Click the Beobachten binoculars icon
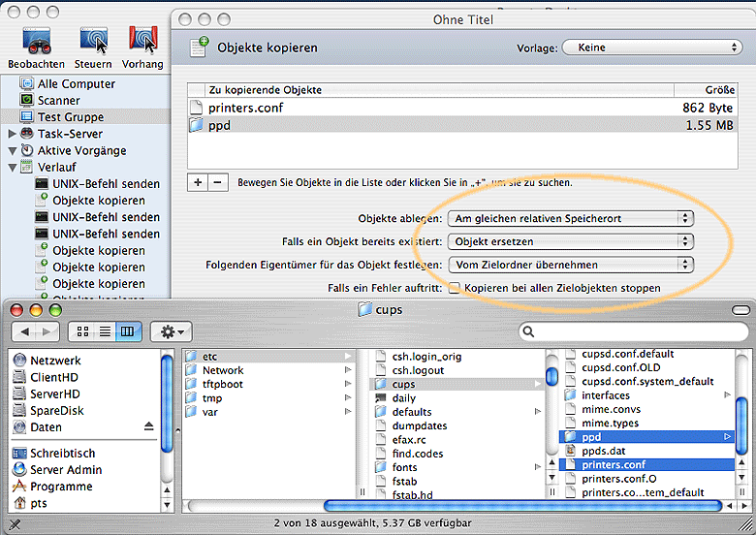Screen dimensions: 756x535 tap(36, 40)
